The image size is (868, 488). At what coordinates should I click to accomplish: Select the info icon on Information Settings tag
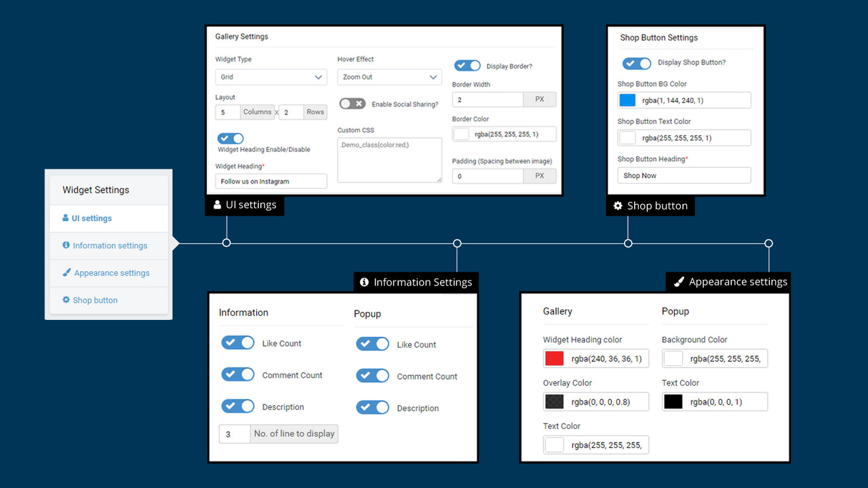[364, 282]
